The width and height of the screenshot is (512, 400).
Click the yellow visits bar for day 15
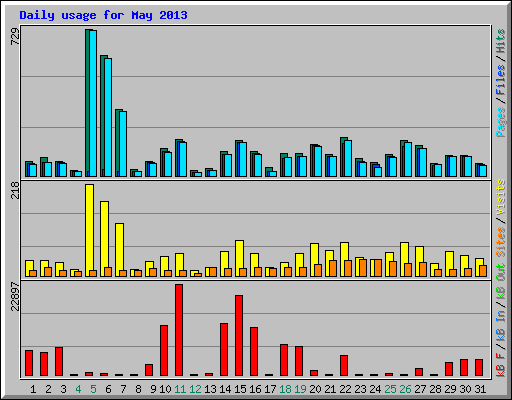[x=239, y=258]
